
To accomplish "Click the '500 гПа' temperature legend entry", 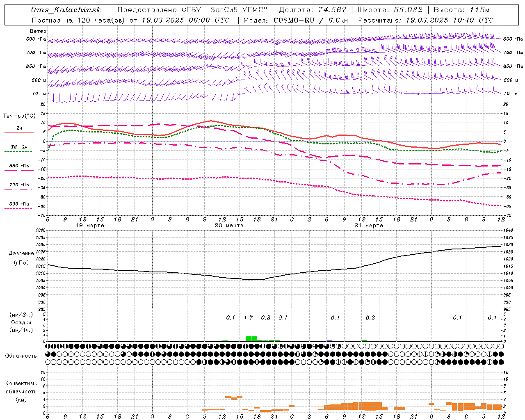I will pos(19,204).
